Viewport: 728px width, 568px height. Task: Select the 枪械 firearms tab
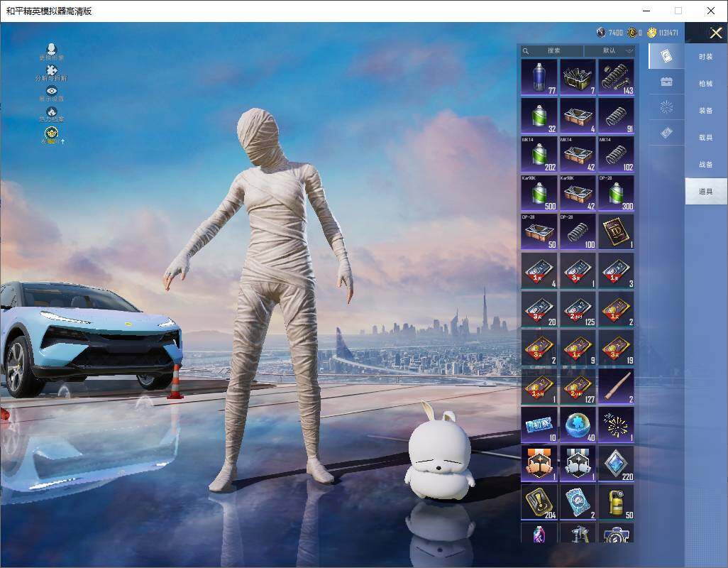click(706, 84)
